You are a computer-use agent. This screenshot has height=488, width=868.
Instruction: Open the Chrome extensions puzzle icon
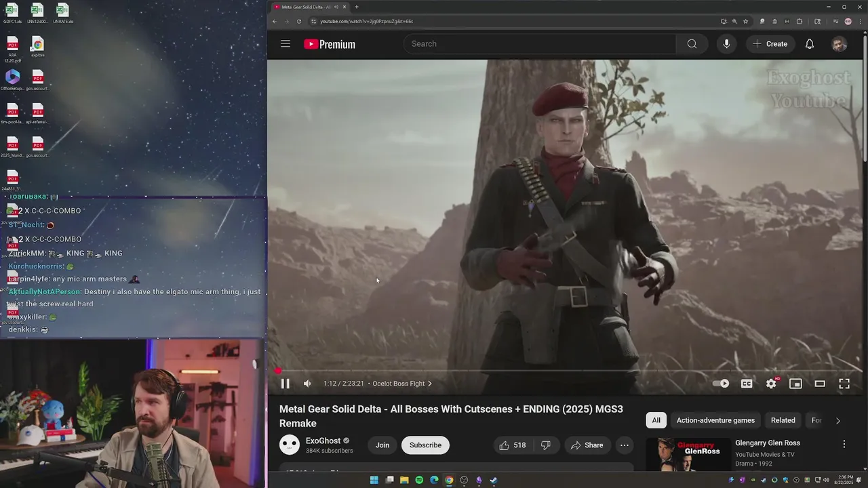click(800, 21)
